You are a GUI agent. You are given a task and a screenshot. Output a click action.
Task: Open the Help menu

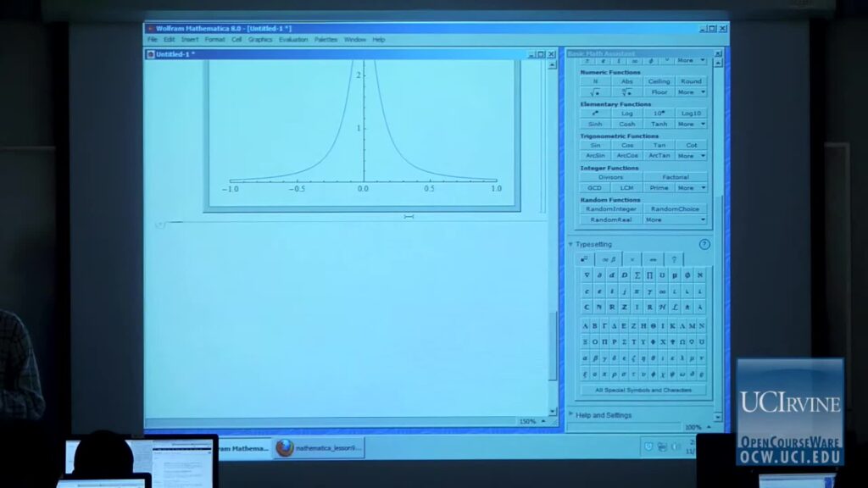(378, 40)
